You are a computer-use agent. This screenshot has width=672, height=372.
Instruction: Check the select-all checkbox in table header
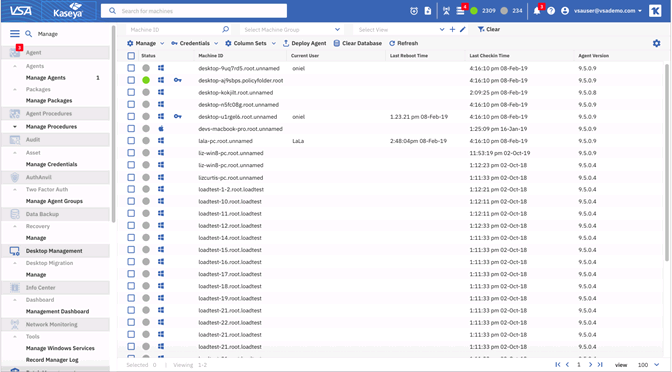[x=131, y=56]
